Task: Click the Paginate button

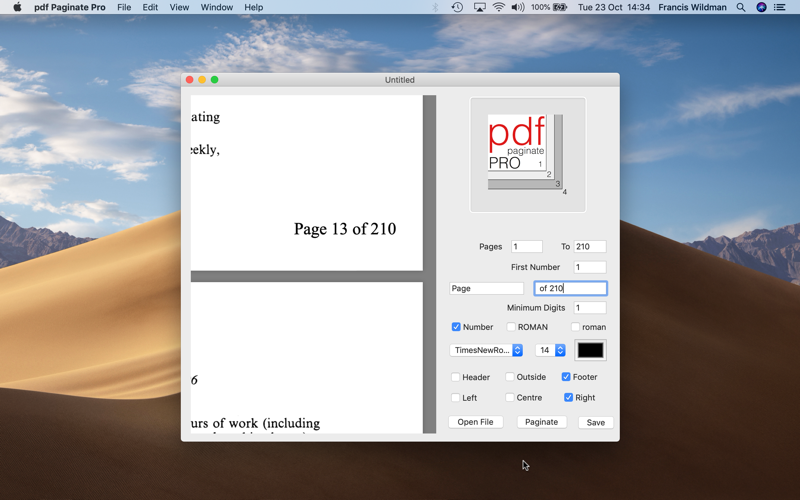Action: pyautogui.click(x=541, y=422)
